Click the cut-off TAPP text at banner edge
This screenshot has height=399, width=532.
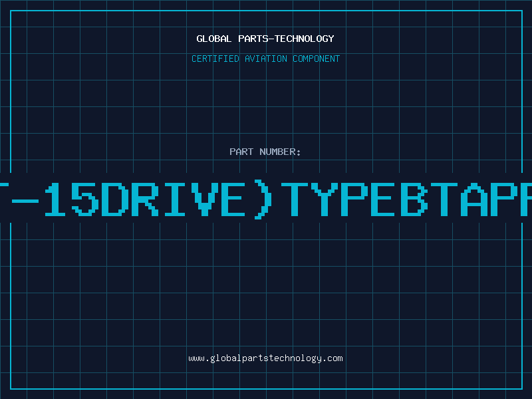tap(481, 199)
